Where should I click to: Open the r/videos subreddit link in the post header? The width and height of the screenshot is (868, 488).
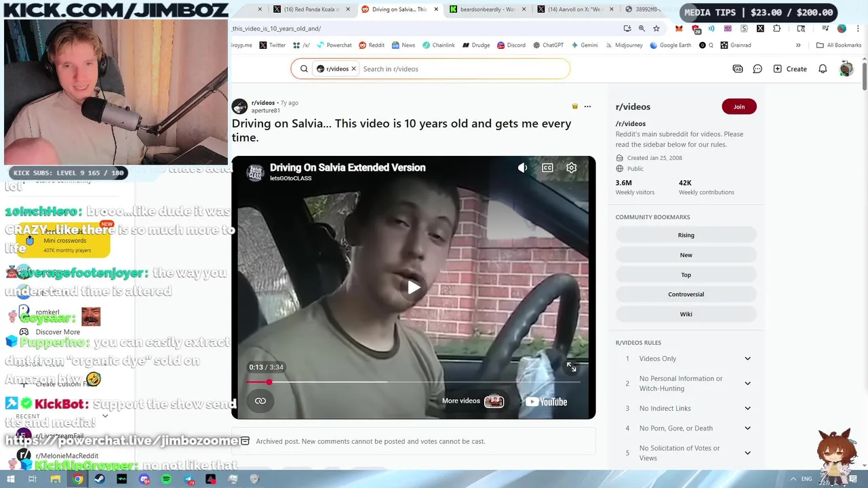tap(263, 103)
